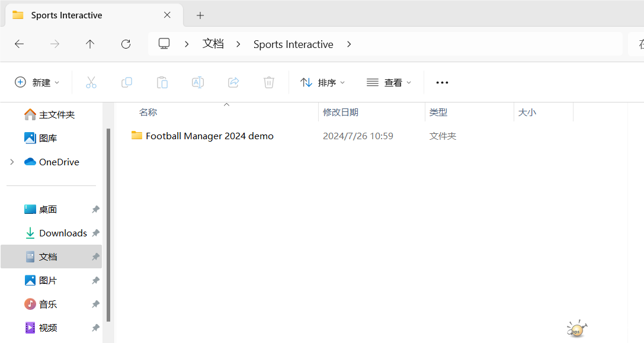This screenshot has width=644, height=343.
Task: Click the Cut scissors icon
Action: click(91, 82)
